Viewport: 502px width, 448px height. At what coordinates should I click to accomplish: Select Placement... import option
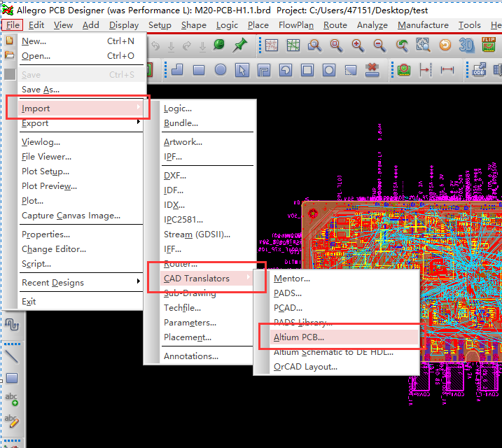[207, 337]
